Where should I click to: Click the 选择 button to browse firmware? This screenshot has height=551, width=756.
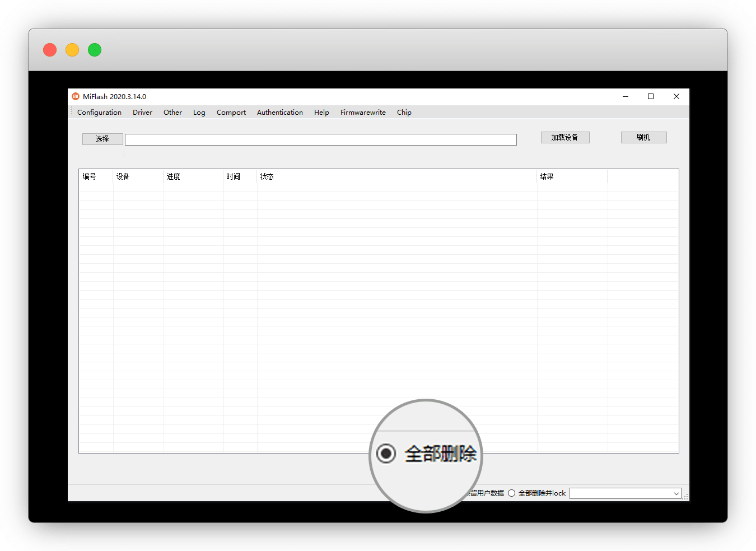tap(102, 139)
